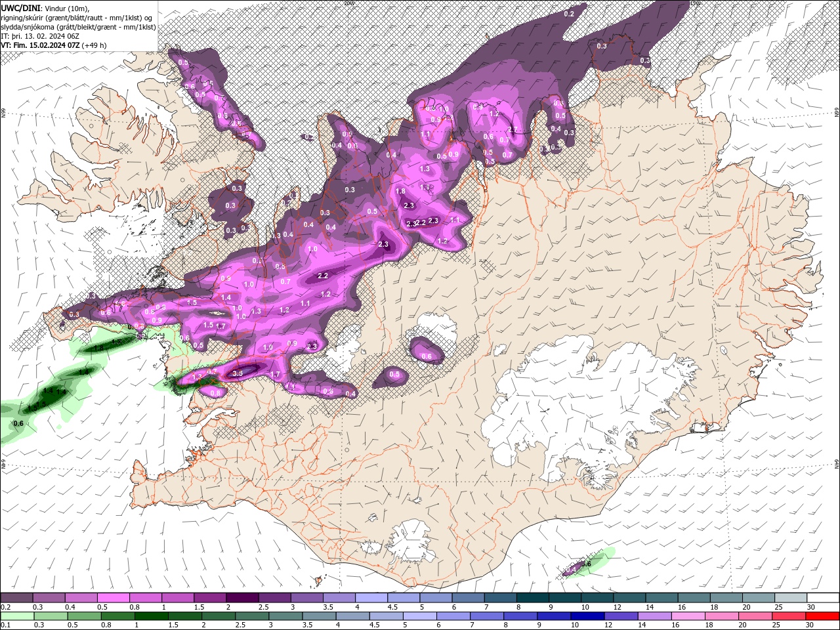
Task: Select the bright pink snow swatch between 0.5 and 0.8
Action: coord(114,598)
